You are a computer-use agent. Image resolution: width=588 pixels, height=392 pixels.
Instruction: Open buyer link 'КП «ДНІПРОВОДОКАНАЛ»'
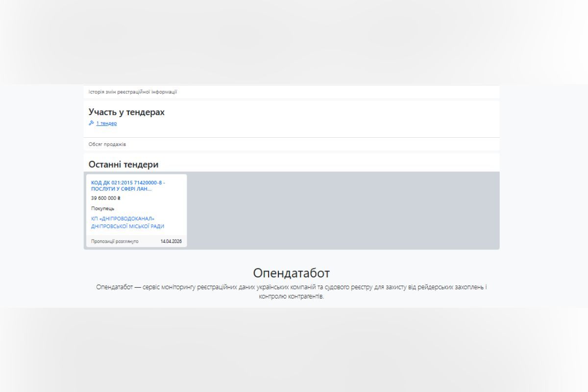[x=122, y=219]
